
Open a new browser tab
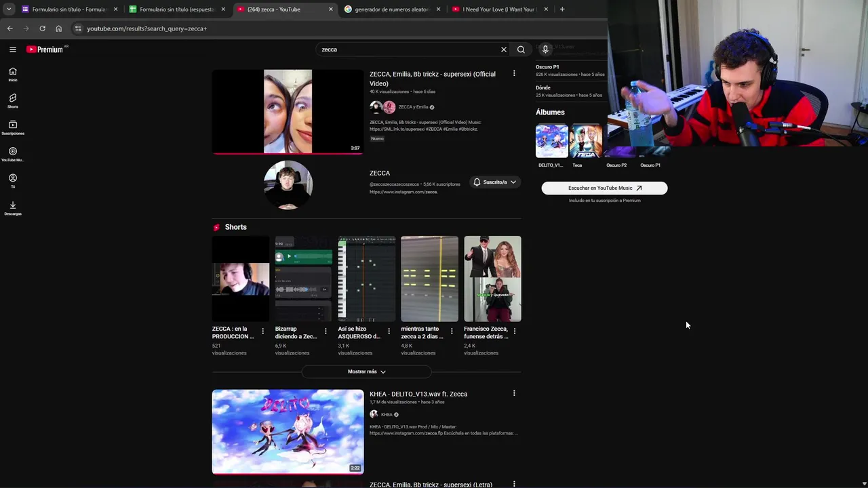click(562, 9)
